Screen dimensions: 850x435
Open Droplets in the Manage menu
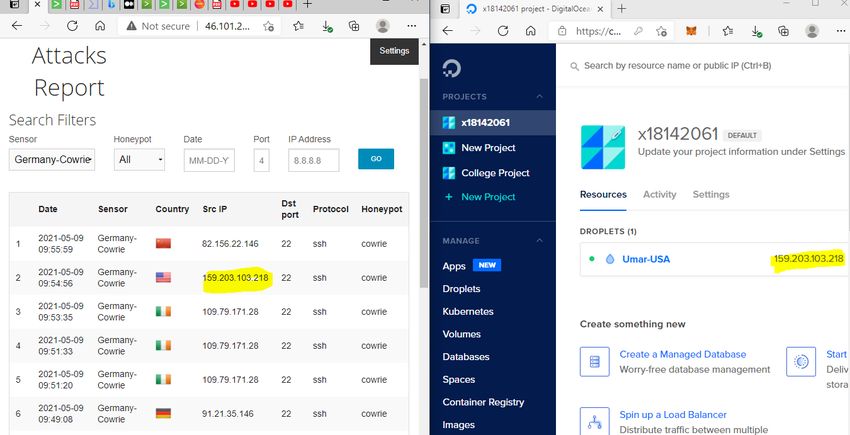click(x=461, y=289)
